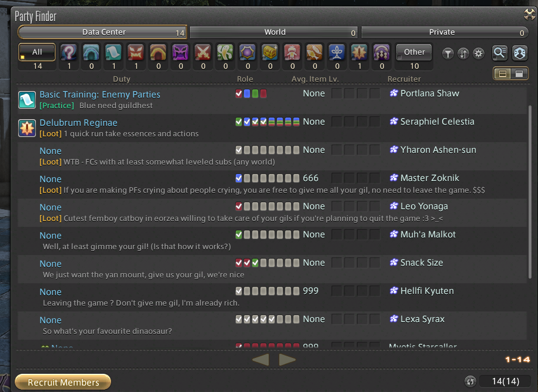Switch to detailed list view icon
Image resolution: width=538 pixels, height=392 pixels.
tap(519, 73)
